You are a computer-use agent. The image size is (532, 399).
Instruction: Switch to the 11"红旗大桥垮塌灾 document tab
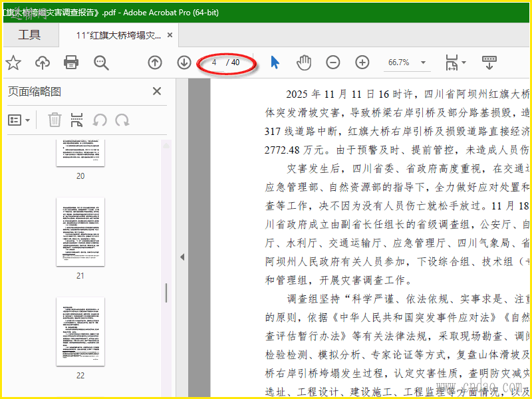(119, 35)
